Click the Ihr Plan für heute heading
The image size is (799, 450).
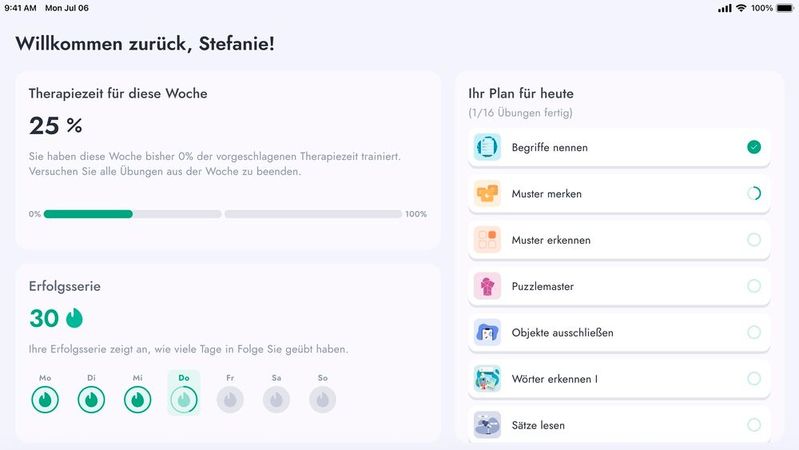[x=521, y=94]
